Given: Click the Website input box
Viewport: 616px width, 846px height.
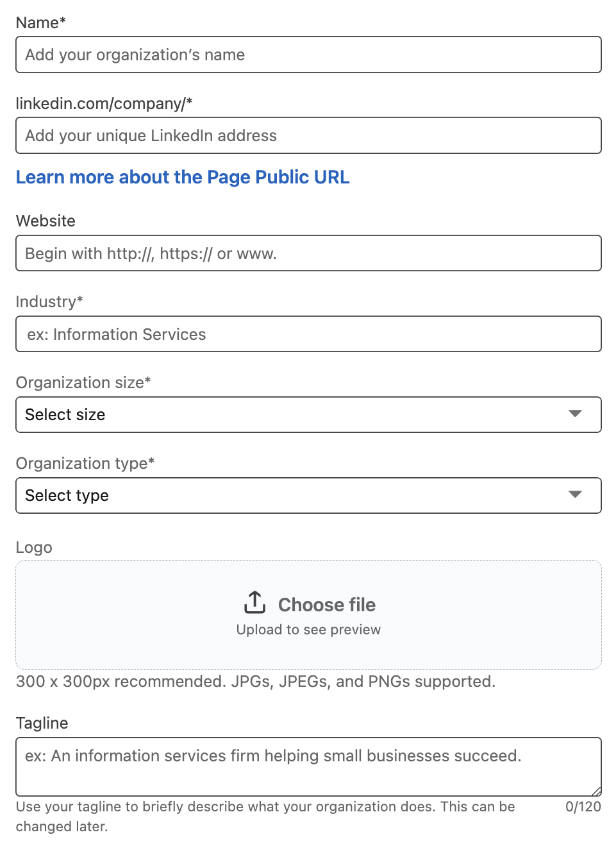Looking at the screenshot, I should coord(308,253).
